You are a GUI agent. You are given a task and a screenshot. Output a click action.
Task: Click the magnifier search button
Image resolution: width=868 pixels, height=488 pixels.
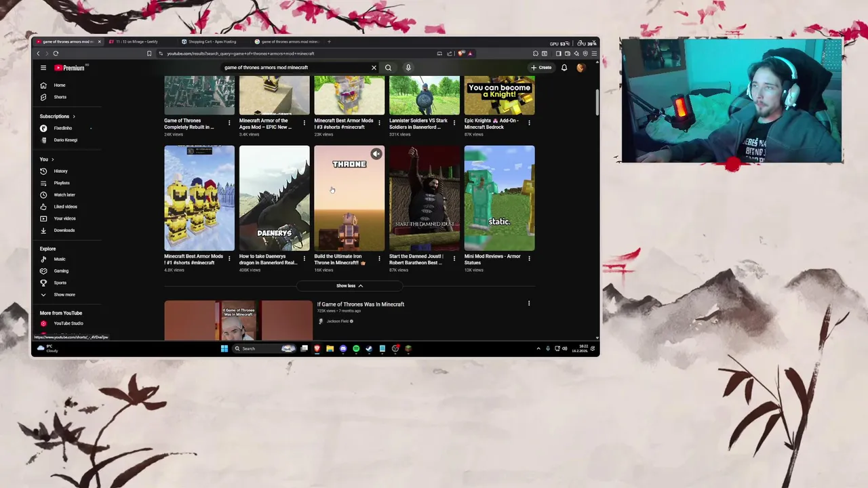pos(388,68)
